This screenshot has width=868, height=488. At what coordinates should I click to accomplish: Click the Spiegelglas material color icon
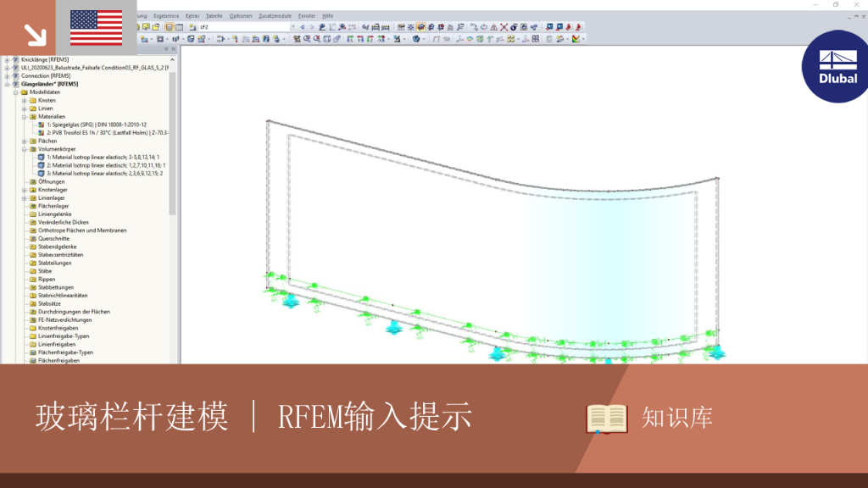click(x=41, y=125)
